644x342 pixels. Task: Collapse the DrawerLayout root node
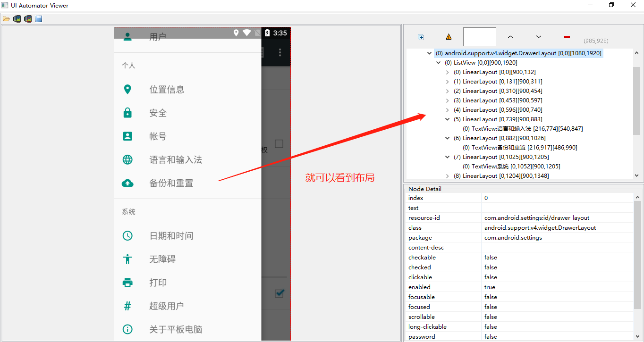pos(429,53)
